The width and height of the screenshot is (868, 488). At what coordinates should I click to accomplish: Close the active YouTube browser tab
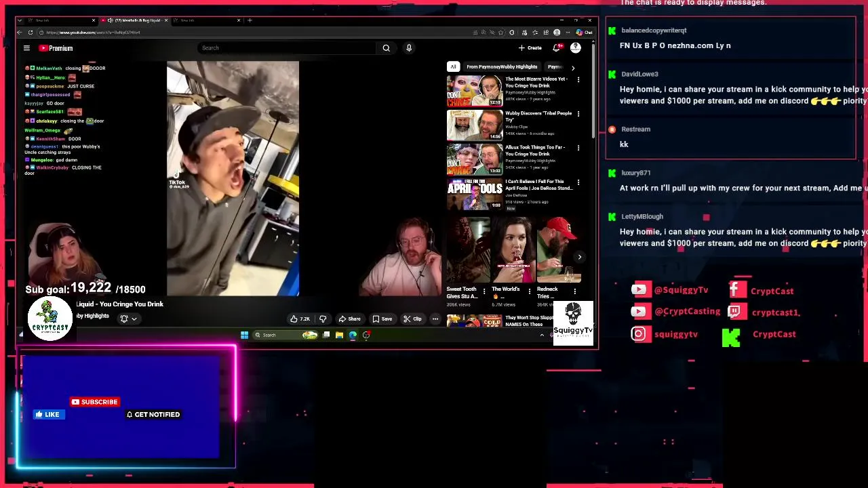pyautogui.click(x=165, y=20)
